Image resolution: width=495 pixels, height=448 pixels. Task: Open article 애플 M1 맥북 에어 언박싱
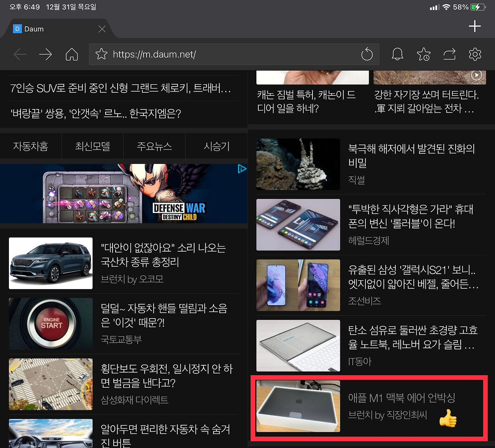(401, 398)
